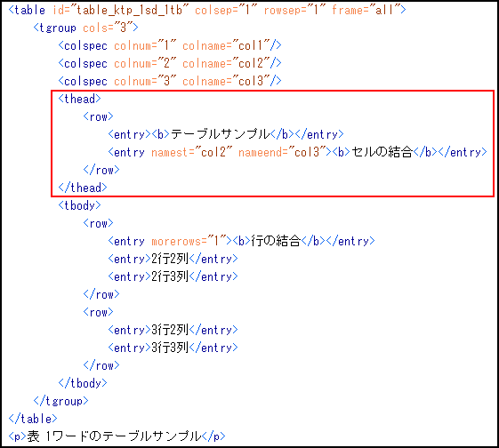The width and height of the screenshot is (499, 448).
Task: Click the colspec line for col2
Action: (x=170, y=64)
